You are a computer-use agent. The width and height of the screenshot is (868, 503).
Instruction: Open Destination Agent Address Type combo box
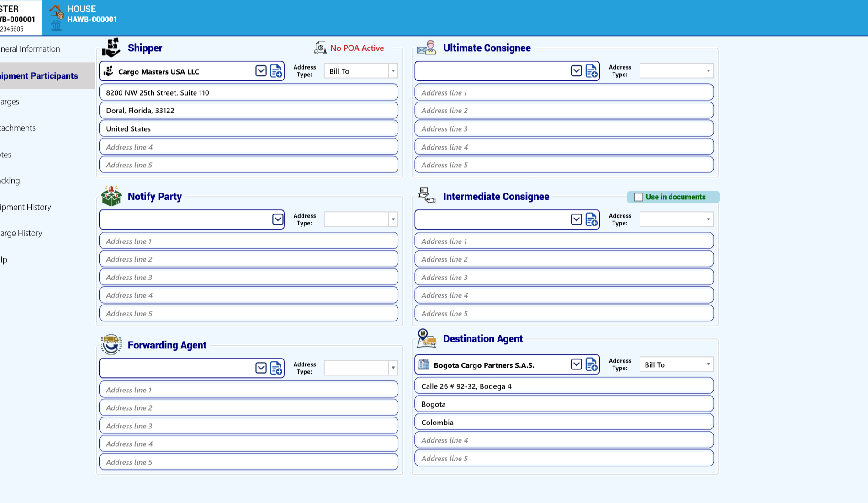click(x=676, y=364)
